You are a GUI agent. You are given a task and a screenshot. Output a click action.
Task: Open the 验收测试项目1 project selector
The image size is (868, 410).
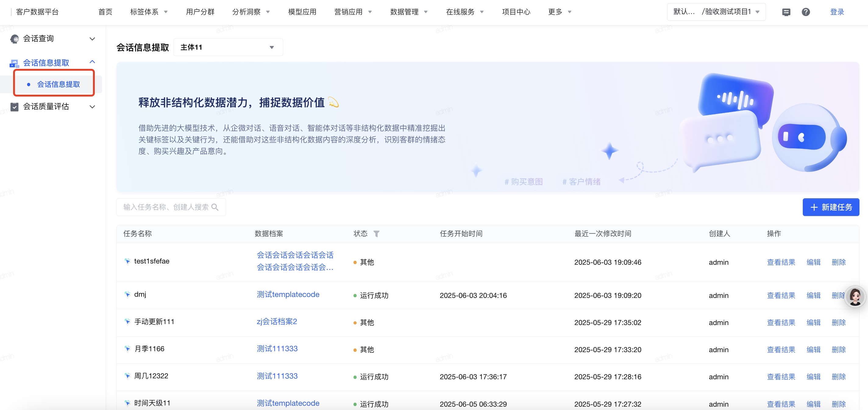716,12
